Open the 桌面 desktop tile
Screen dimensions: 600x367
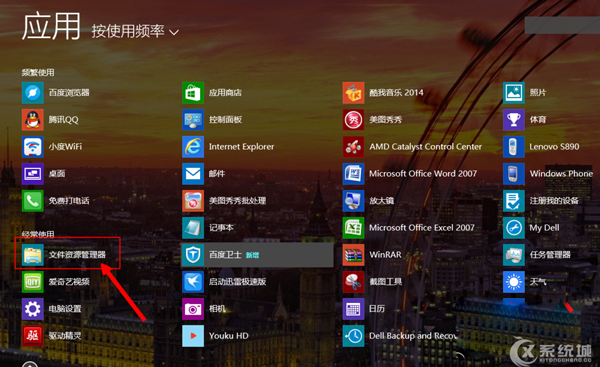(x=44, y=174)
